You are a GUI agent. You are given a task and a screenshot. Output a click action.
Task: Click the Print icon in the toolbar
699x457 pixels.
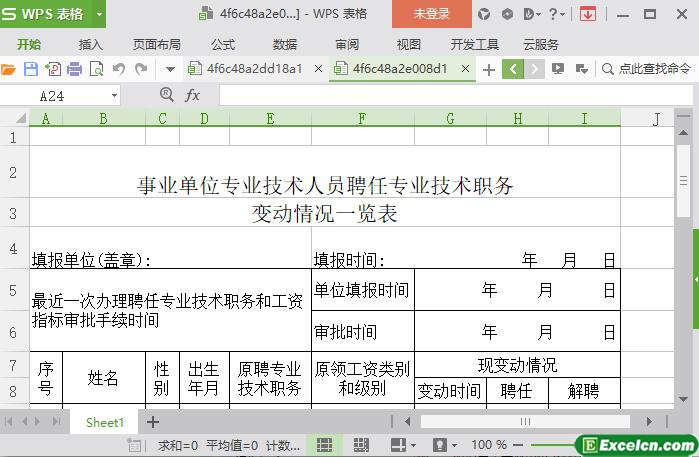coord(74,69)
